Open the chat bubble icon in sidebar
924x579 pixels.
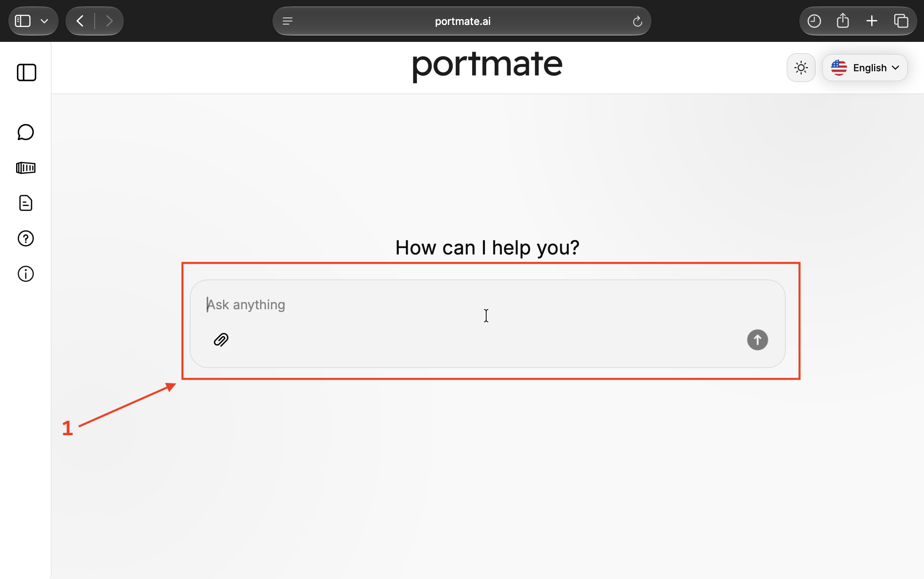(x=26, y=132)
